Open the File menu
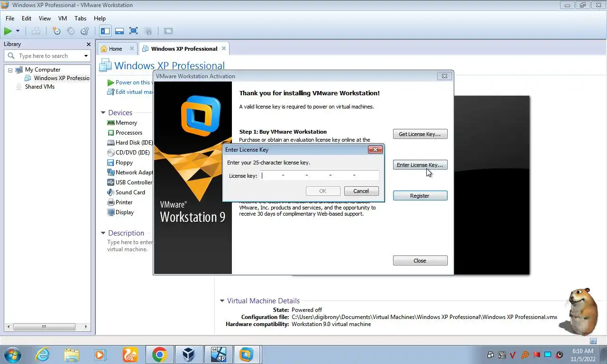 tap(10, 18)
